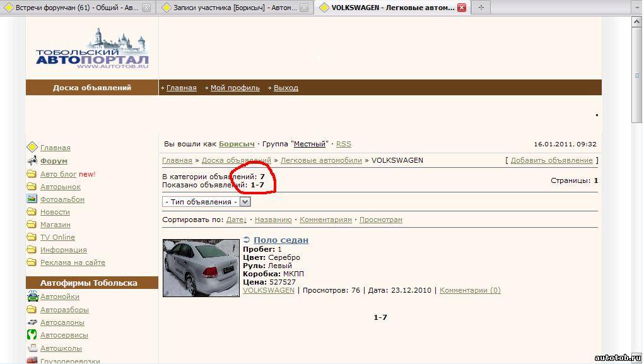This screenshot has height=364, width=644.
Task: Open the Фотоальбом link
Action: (62, 199)
